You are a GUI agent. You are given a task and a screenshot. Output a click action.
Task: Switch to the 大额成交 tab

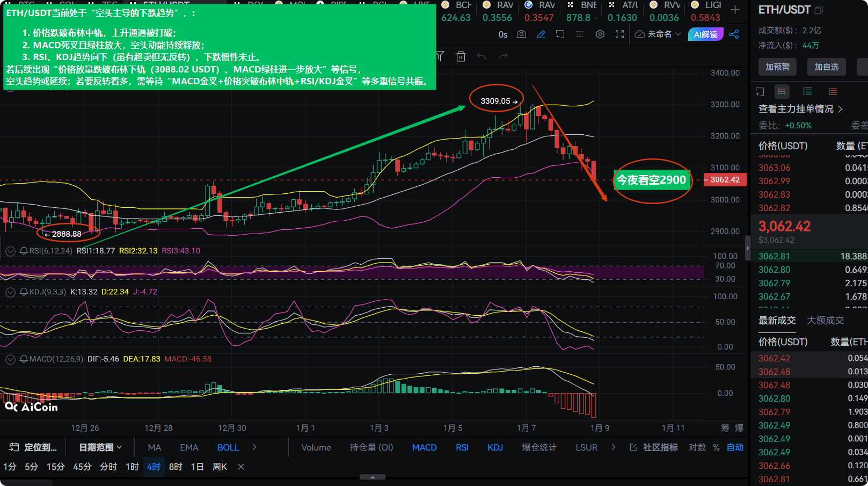click(x=826, y=320)
